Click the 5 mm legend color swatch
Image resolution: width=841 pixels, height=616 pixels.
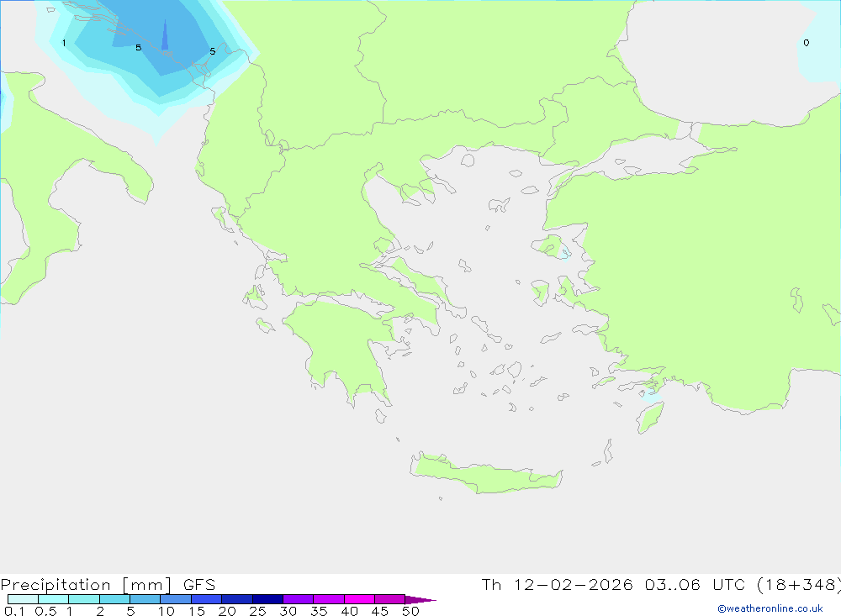[145, 599]
